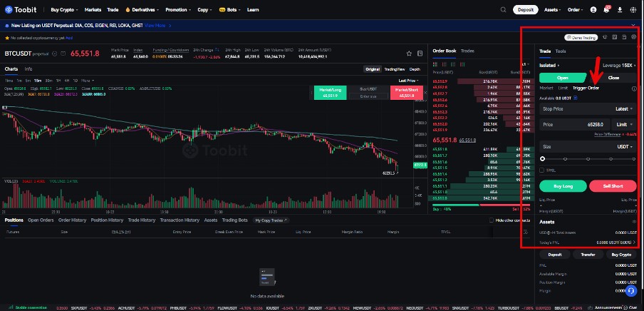Click the position size slider handle
The image size is (644, 311).
pyautogui.click(x=542, y=159)
